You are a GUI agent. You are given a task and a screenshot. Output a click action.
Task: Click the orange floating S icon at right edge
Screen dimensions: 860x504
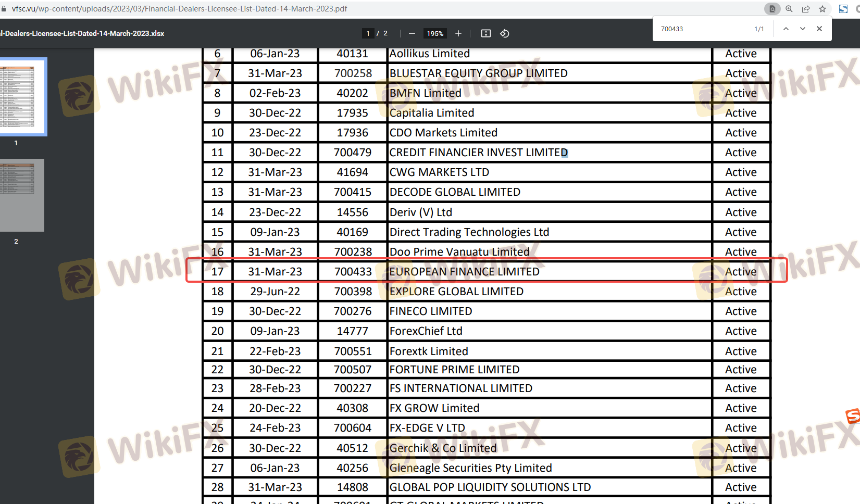tap(853, 415)
